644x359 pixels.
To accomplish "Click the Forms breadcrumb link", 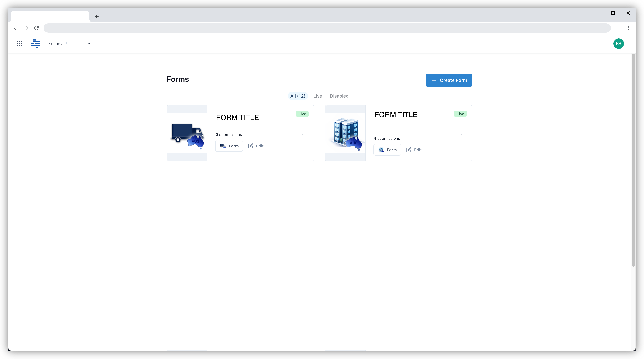I will 55,44.
